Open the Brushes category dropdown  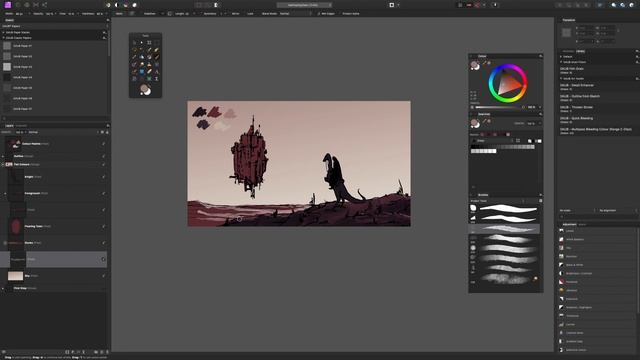pos(497,201)
